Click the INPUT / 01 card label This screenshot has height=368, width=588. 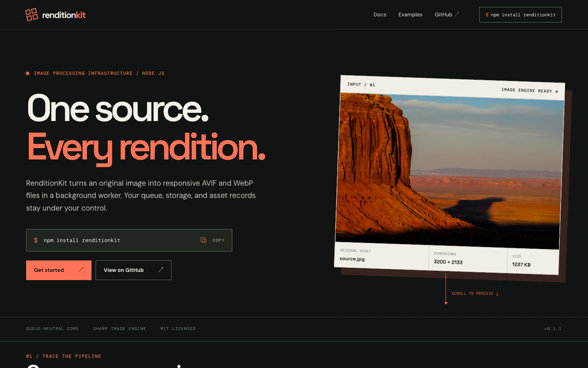coord(361,85)
